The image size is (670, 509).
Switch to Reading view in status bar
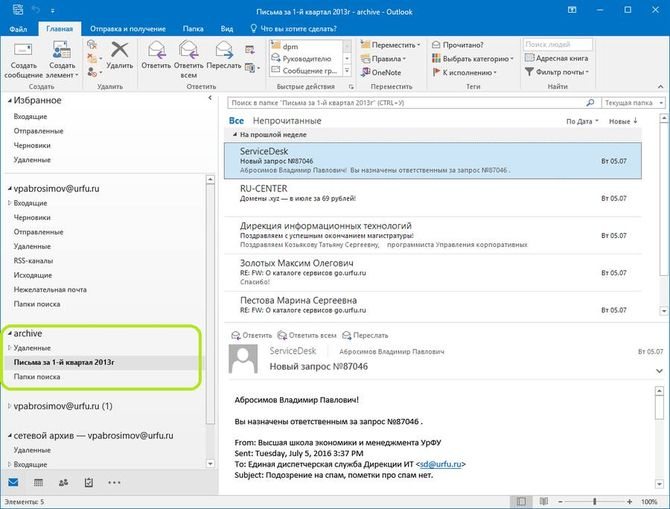click(544, 501)
